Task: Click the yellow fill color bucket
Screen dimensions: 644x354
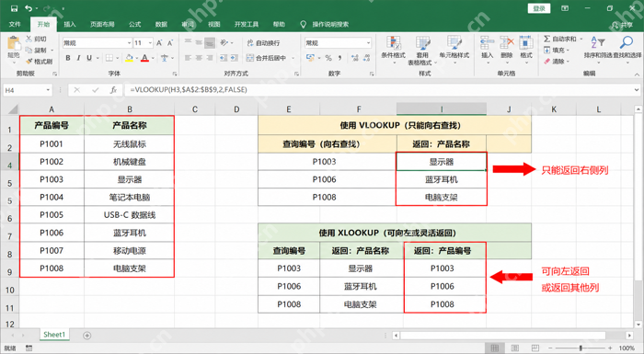Action: coord(129,58)
